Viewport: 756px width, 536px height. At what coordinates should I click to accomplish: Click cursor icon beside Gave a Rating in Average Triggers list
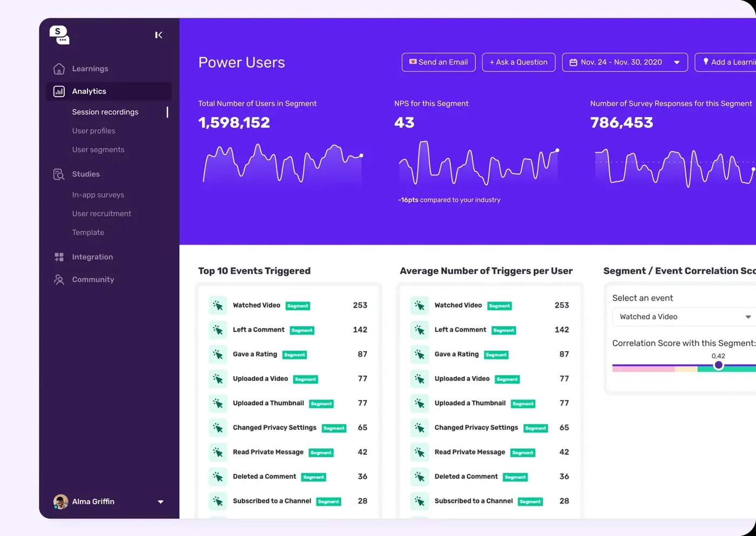pyautogui.click(x=420, y=354)
